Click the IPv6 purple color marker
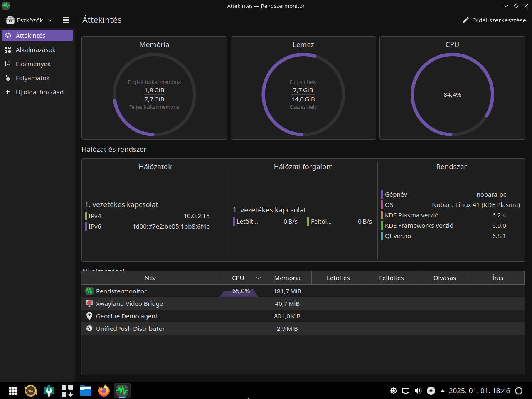Viewport: 532px width, 399px height. pos(86,227)
